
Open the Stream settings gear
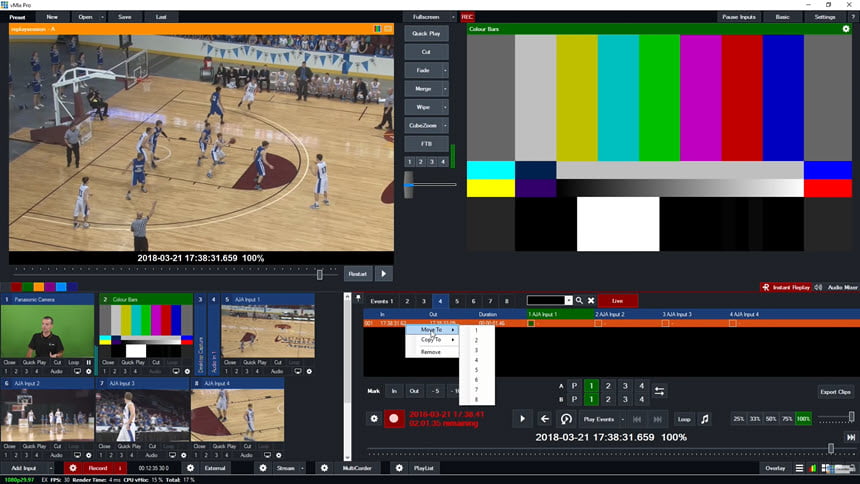pyautogui.click(x=263, y=468)
